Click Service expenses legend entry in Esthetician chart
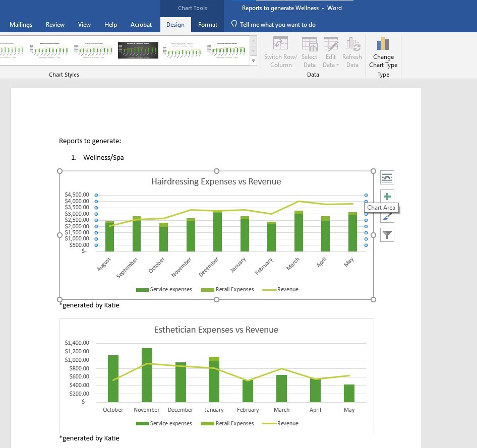The height and width of the screenshot is (448, 477). coord(164,423)
